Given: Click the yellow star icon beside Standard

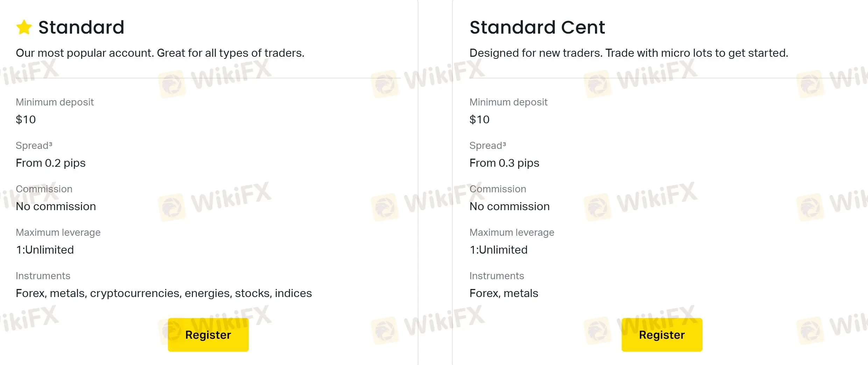Looking at the screenshot, I should 24,27.
